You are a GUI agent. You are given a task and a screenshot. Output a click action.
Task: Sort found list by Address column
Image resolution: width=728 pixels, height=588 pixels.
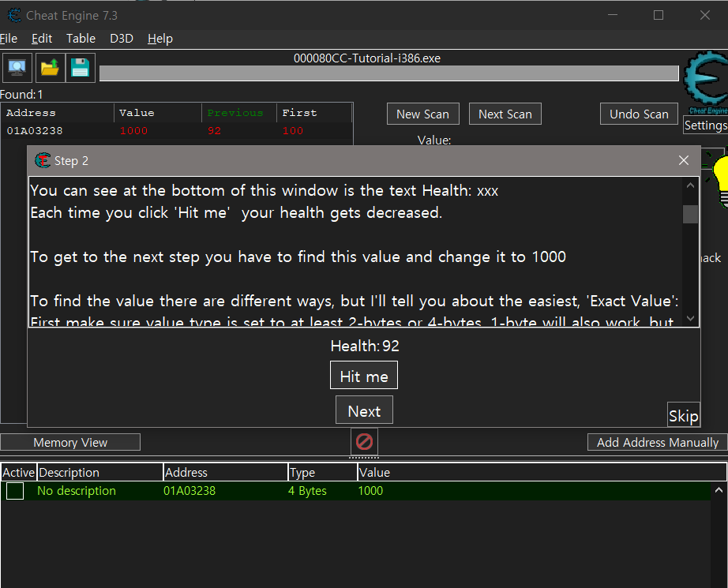58,113
